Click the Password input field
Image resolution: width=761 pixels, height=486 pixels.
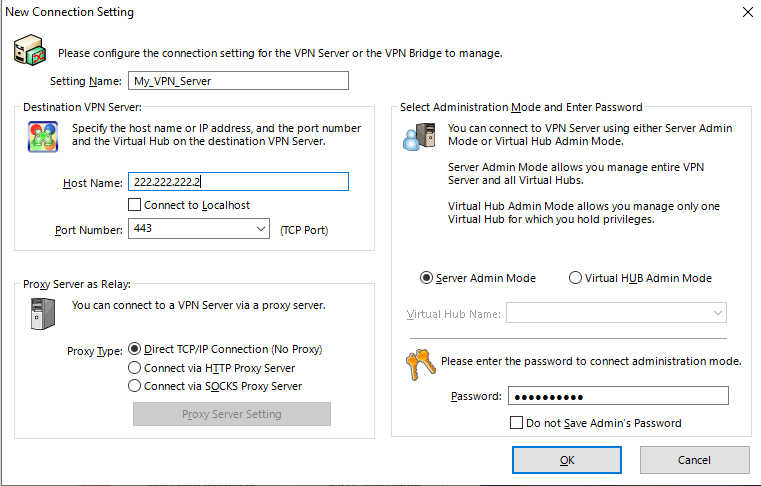point(618,396)
